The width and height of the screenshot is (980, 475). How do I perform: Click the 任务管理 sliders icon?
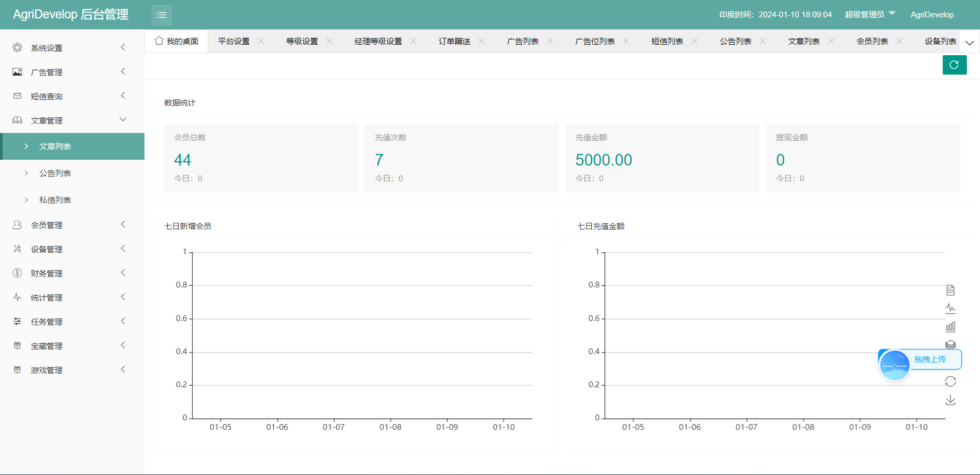point(17,322)
